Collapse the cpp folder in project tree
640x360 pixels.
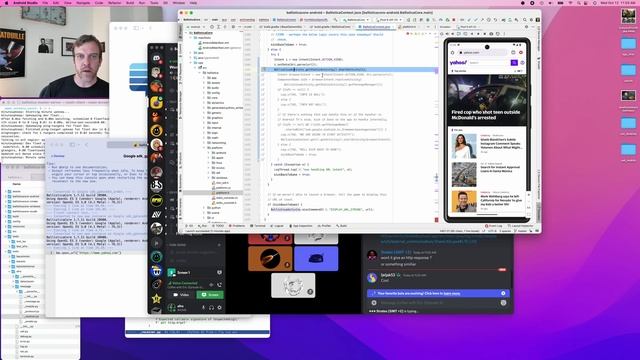[x=190, y=63]
